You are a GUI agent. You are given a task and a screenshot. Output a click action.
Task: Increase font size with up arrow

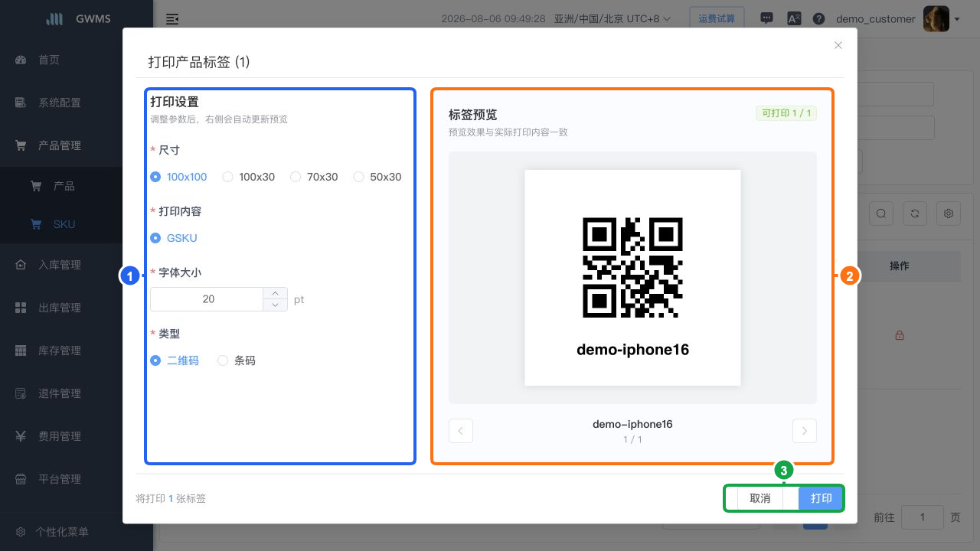pos(275,293)
